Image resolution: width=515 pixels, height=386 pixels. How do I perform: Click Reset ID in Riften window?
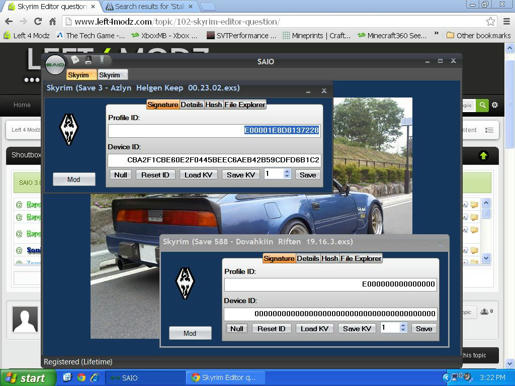271,329
